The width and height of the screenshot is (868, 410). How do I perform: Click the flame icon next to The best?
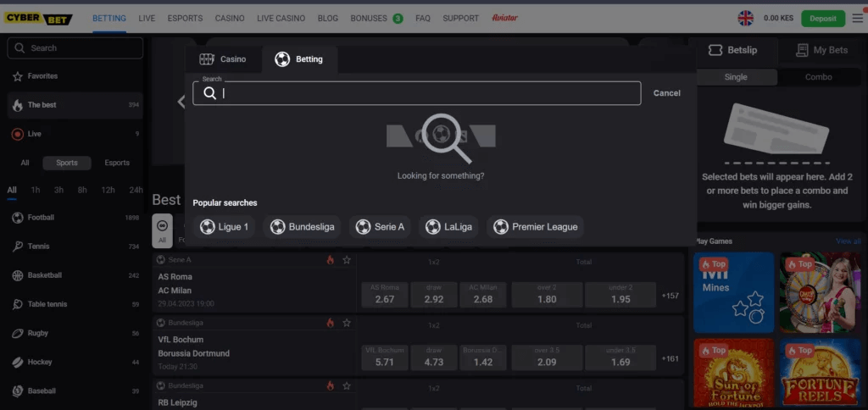point(18,105)
